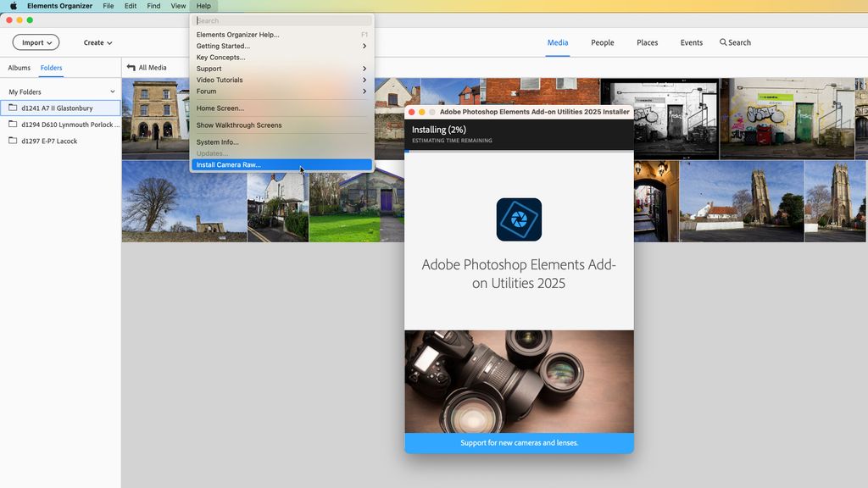Click the folder icon for d1241 A7 II Glastonbury
The image size is (868, 488).
click(x=13, y=108)
